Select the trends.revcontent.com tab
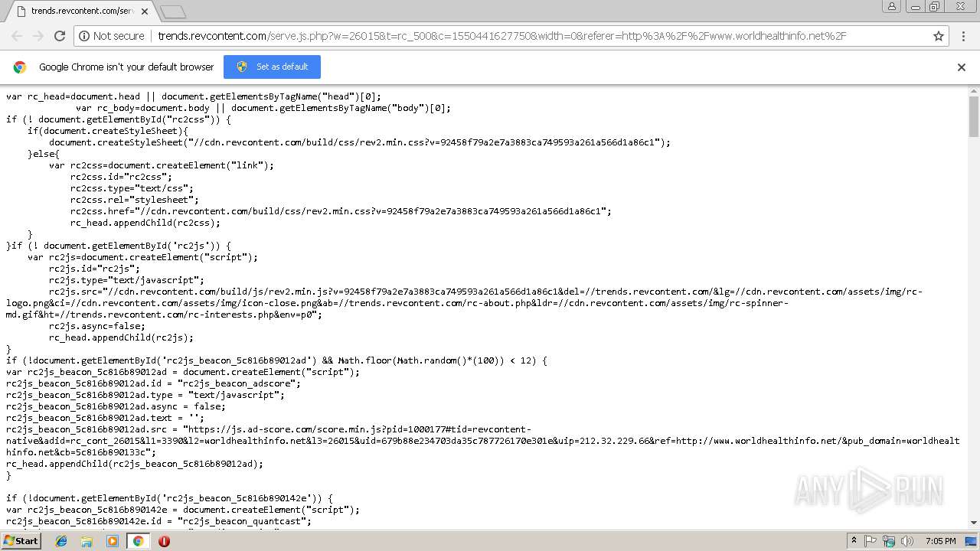980x551 pixels. click(83, 11)
